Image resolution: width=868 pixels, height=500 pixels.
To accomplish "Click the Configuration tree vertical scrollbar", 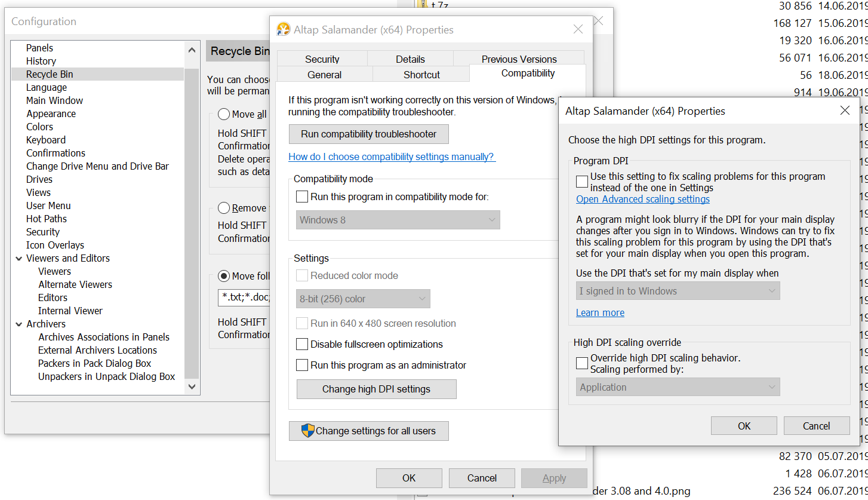I will [x=192, y=221].
